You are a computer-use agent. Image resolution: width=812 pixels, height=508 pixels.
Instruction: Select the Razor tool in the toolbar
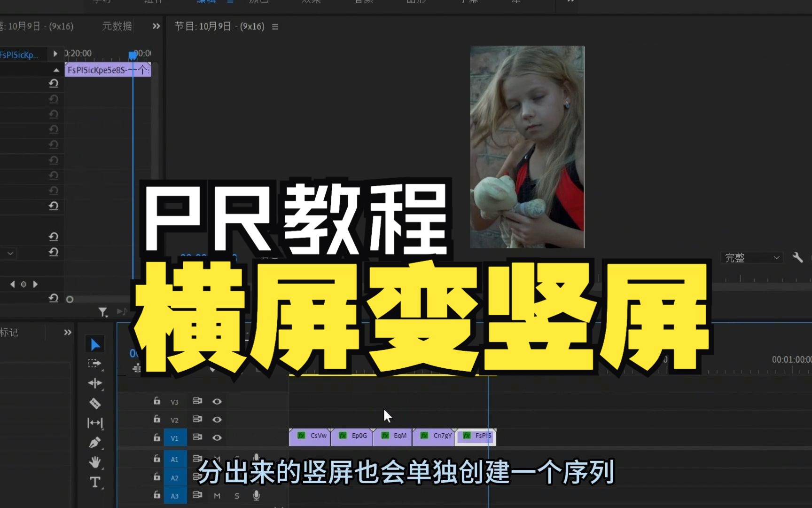pyautogui.click(x=95, y=403)
